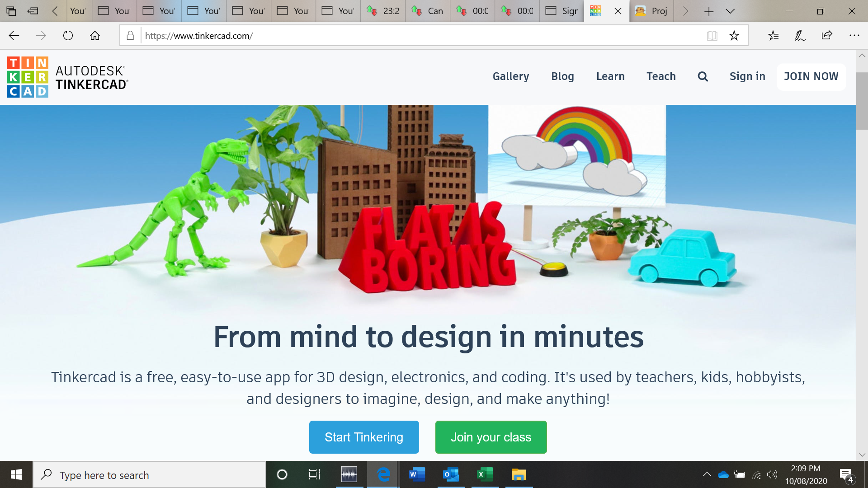Open the Gallery page
The image size is (868, 488).
[x=511, y=76]
